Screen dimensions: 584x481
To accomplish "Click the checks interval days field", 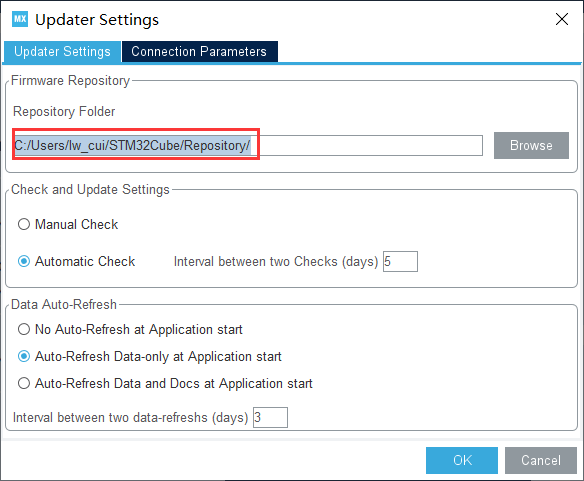I will [x=400, y=262].
